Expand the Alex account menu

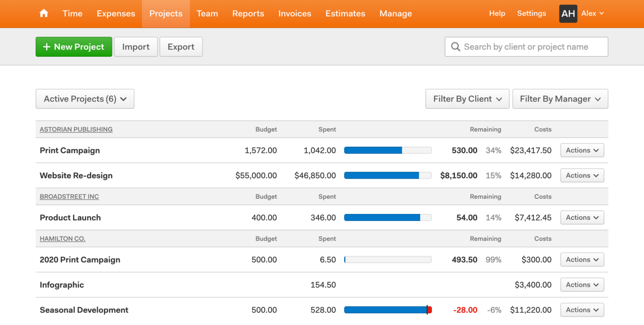pos(592,13)
